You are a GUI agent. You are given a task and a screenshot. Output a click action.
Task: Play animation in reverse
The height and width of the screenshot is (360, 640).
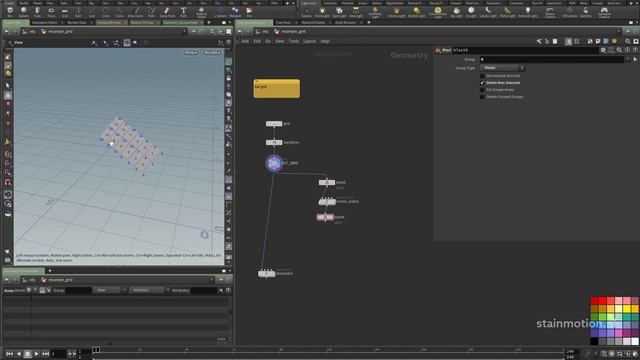pyautogui.click(x=19, y=353)
